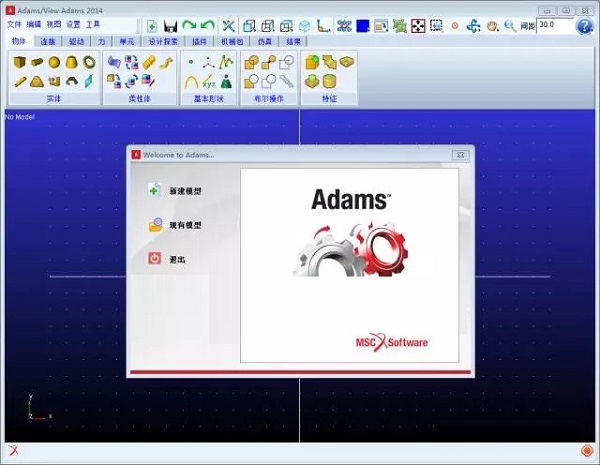Click the 30.0 spacing input field
The width and height of the screenshot is (600, 465).
pyautogui.click(x=554, y=26)
